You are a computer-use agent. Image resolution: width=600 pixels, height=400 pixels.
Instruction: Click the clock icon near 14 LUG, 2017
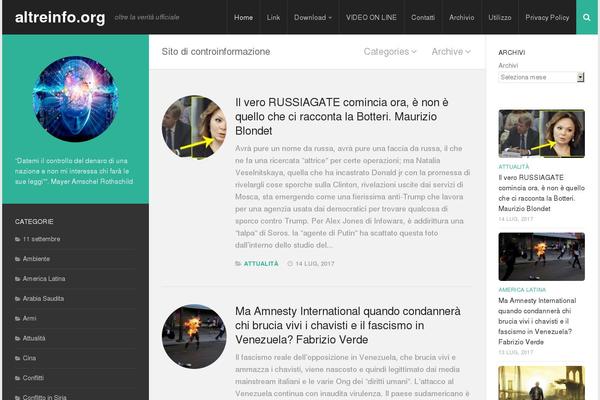tap(290, 264)
